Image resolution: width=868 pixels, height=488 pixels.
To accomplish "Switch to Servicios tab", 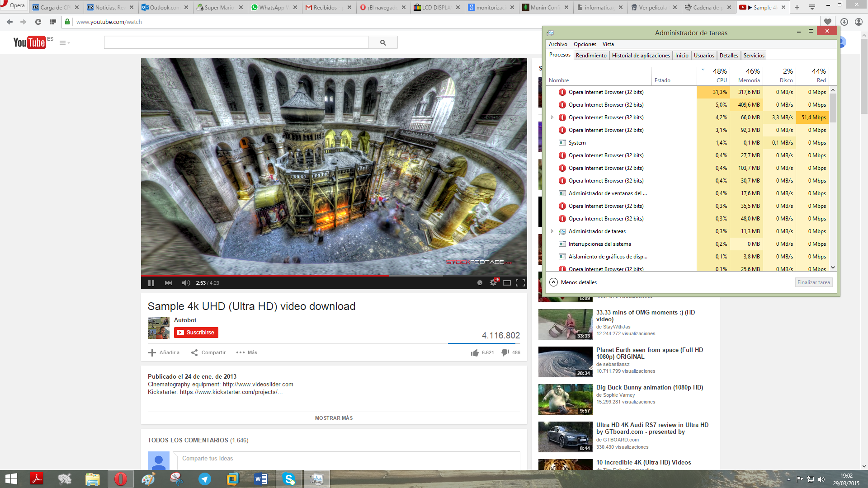I will click(x=754, y=56).
